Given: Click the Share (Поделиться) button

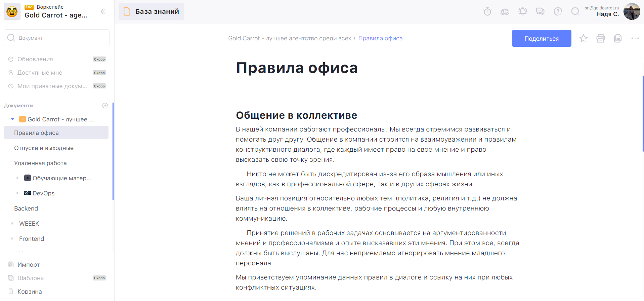Looking at the screenshot, I should [542, 38].
